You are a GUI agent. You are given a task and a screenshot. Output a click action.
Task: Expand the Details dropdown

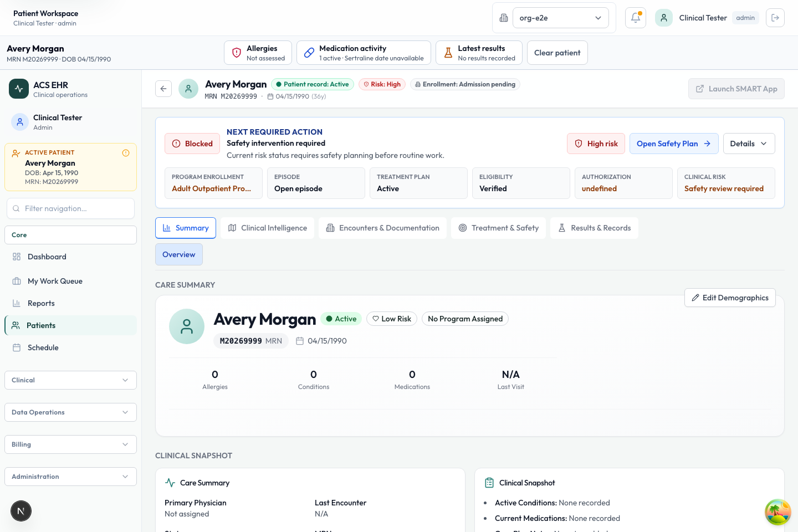pyautogui.click(x=749, y=144)
